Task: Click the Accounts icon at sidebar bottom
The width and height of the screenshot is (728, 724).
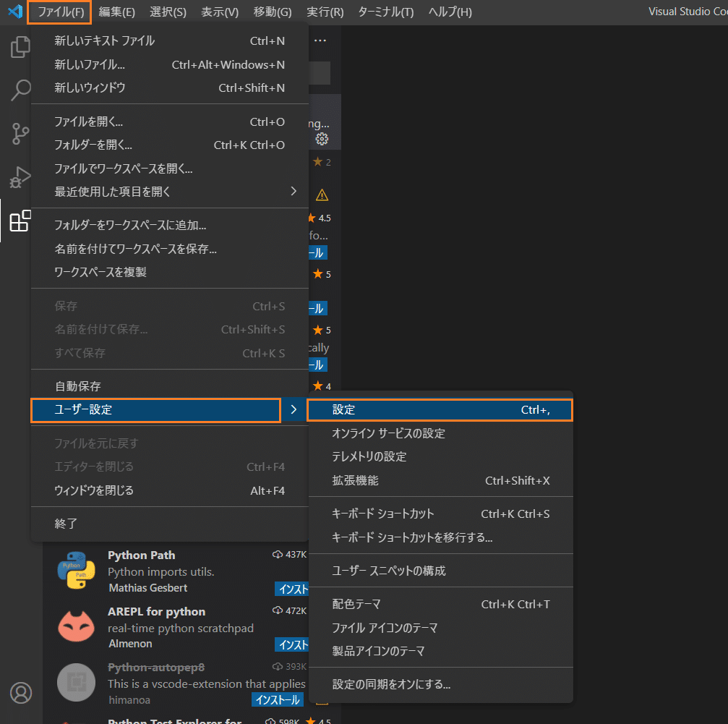Action: pyautogui.click(x=21, y=692)
